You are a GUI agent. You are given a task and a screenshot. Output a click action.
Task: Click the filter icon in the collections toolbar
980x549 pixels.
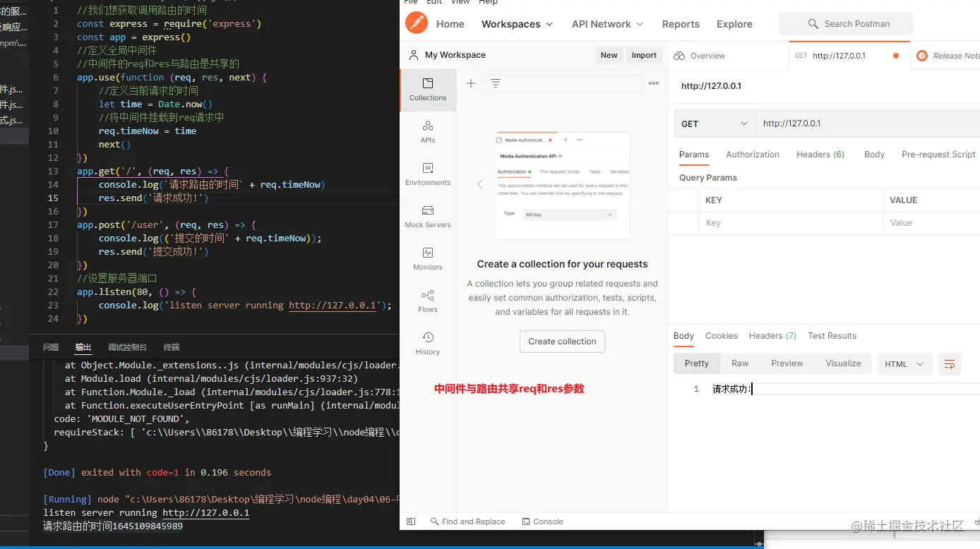coord(496,83)
